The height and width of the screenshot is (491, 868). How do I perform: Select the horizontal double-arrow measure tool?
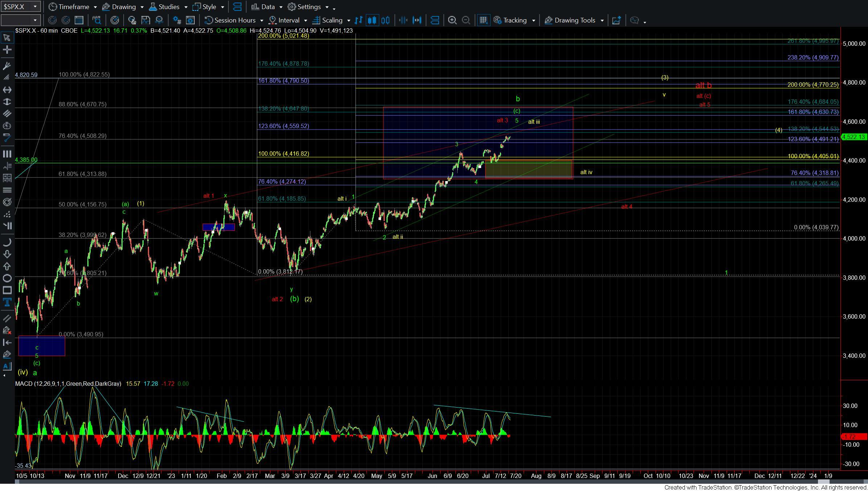[7, 90]
